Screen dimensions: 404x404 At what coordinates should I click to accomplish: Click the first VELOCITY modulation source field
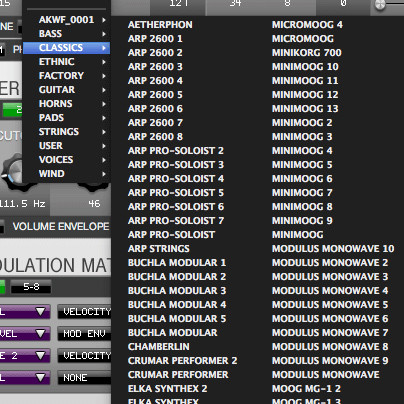tap(84, 312)
